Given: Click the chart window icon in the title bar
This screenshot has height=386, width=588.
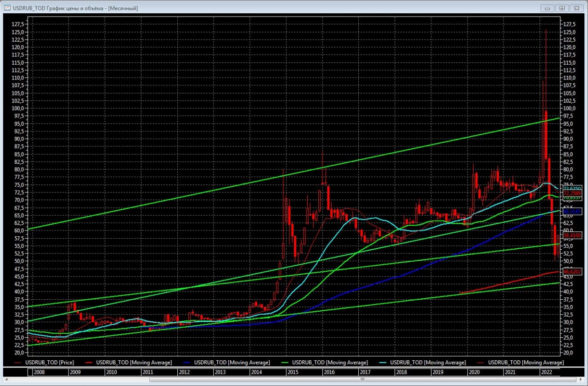Looking at the screenshot, I should [7, 8].
